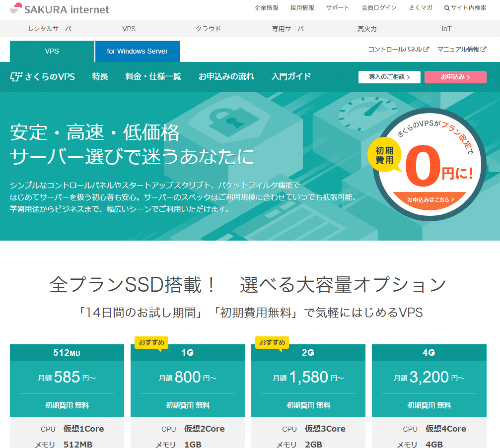The image size is (500, 448).
Task: Click 仮想2Core CPU spec text
Action: pos(204,429)
